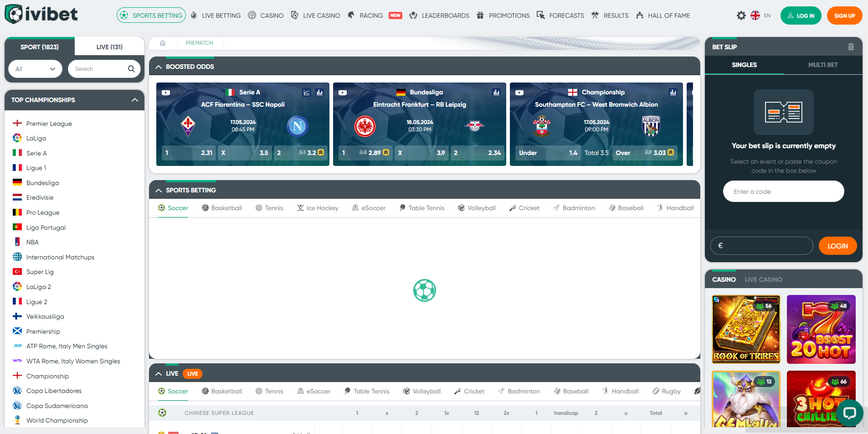Click the SIGN UP button
The height and width of the screenshot is (434, 868).
(844, 15)
